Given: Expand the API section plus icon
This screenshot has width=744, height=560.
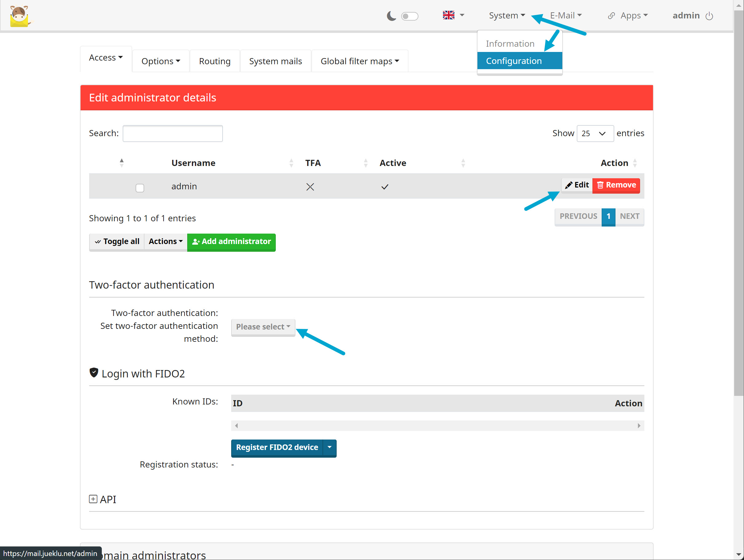Looking at the screenshot, I should tap(93, 499).
